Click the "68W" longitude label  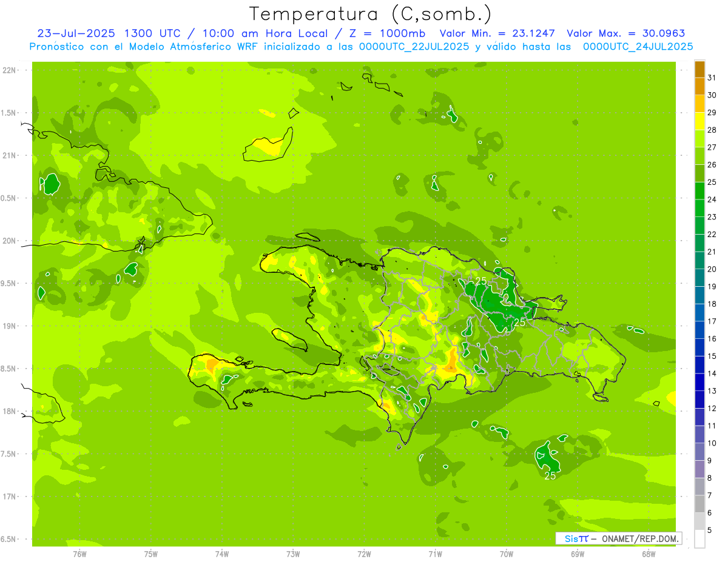tap(649, 554)
